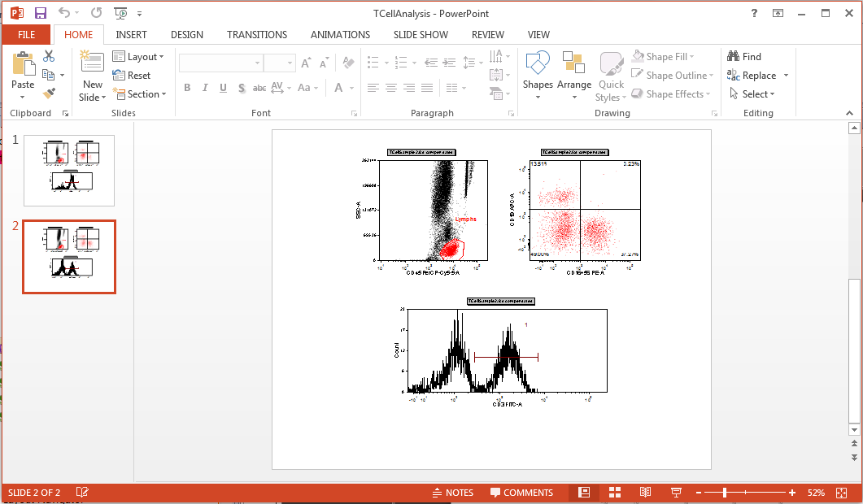This screenshot has height=504, width=863.
Task: Toggle the Notes pane
Action: [x=452, y=493]
